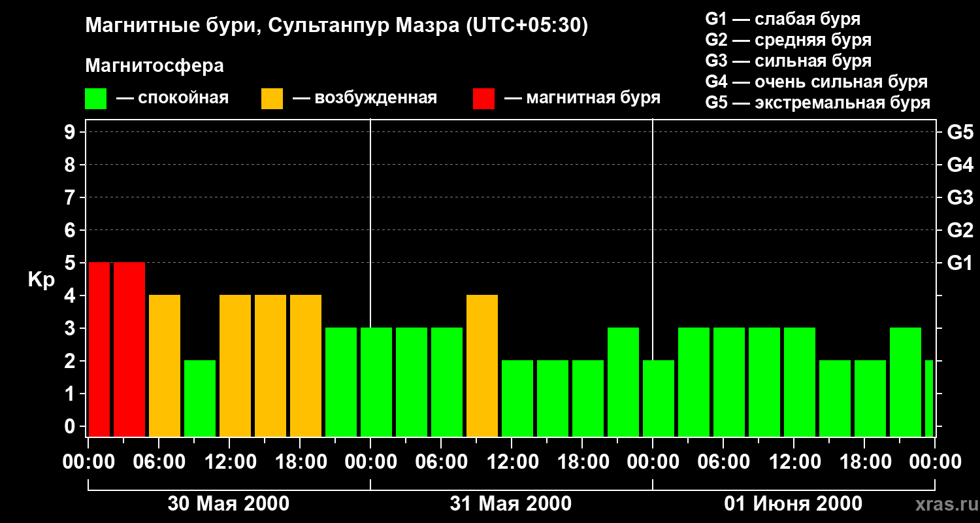980x523 pixels.
Task: Click the only green Kp 2 bar on 30 May
Action: (200, 399)
